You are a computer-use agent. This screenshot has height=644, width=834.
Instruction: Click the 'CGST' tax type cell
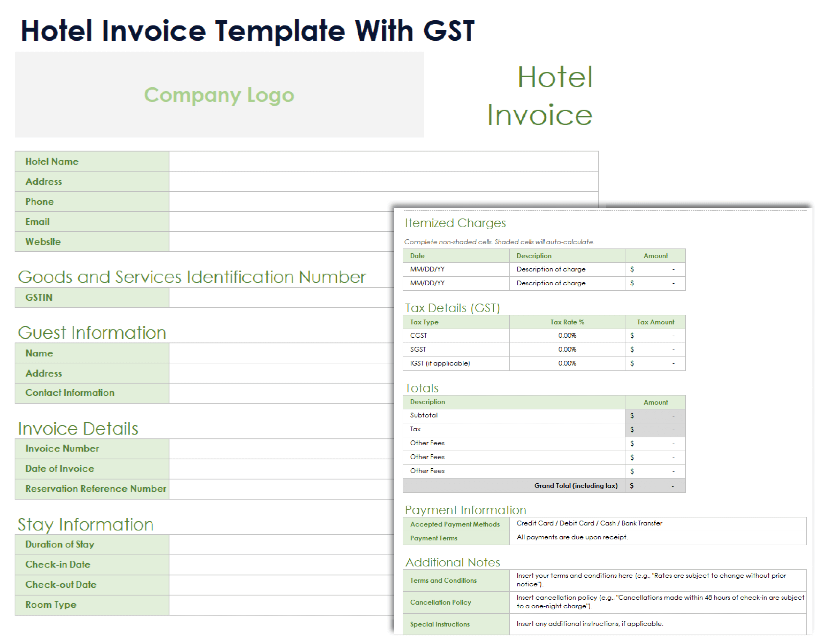pyautogui.click(x=456, y=336)
